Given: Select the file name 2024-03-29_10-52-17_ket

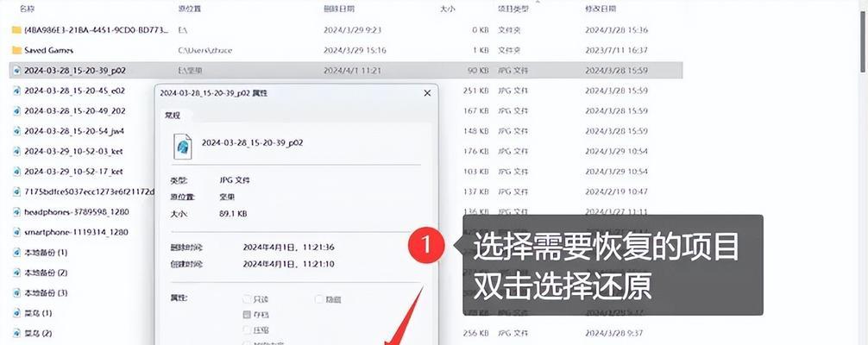Looking at the screenshot, I should coord(73,172).
